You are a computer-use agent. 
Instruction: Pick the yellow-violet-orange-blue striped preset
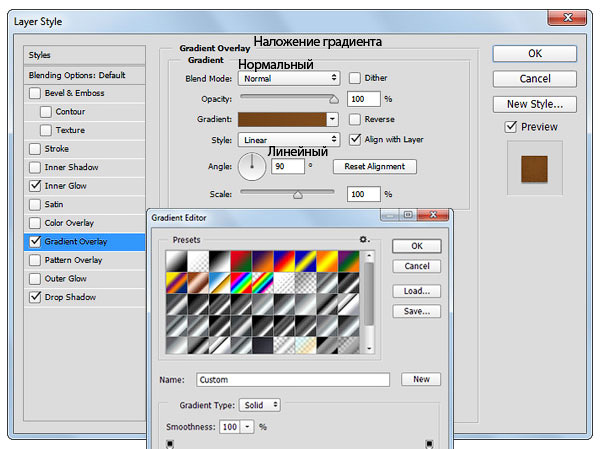point(176,282)
